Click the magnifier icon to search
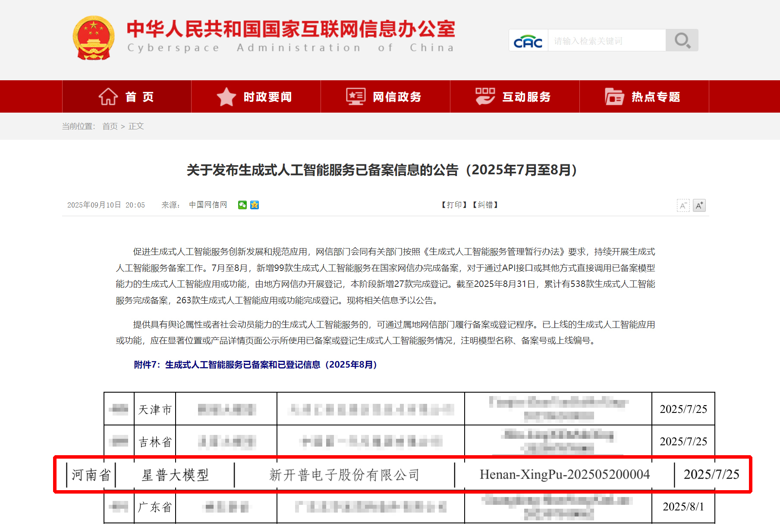Viewport: 780px width, 532px height. [x=682, y=40]
